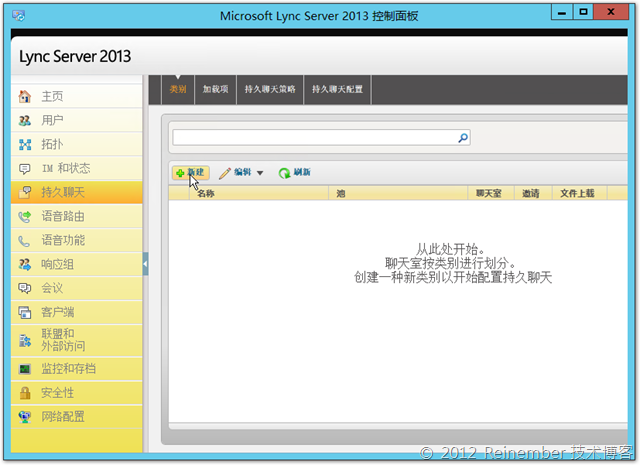This screenshot has height=465, width=640.
Task: Go to 拓扑 in navigation
Action: 77,145
